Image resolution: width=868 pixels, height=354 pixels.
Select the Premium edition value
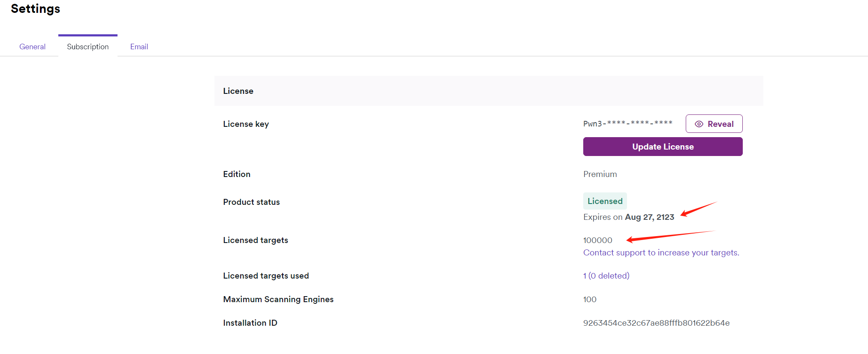(600, 174)
